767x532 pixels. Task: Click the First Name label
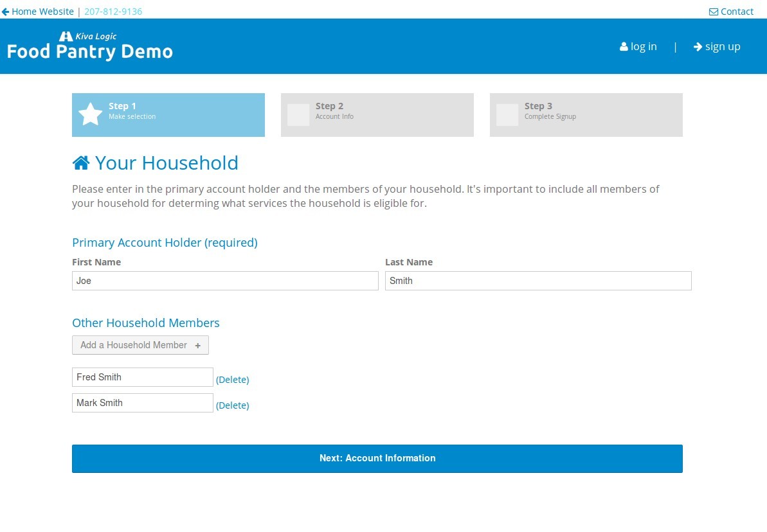tap(96, 262)
